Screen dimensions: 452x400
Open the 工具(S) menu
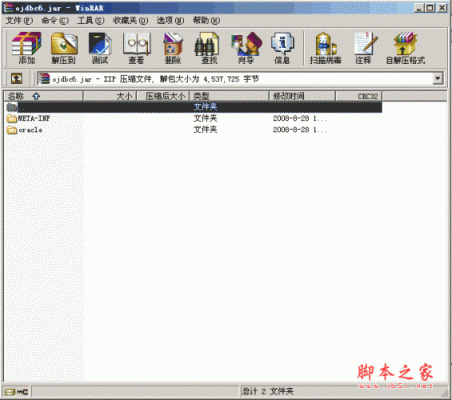pyautogui.click(x=91, y=21)
